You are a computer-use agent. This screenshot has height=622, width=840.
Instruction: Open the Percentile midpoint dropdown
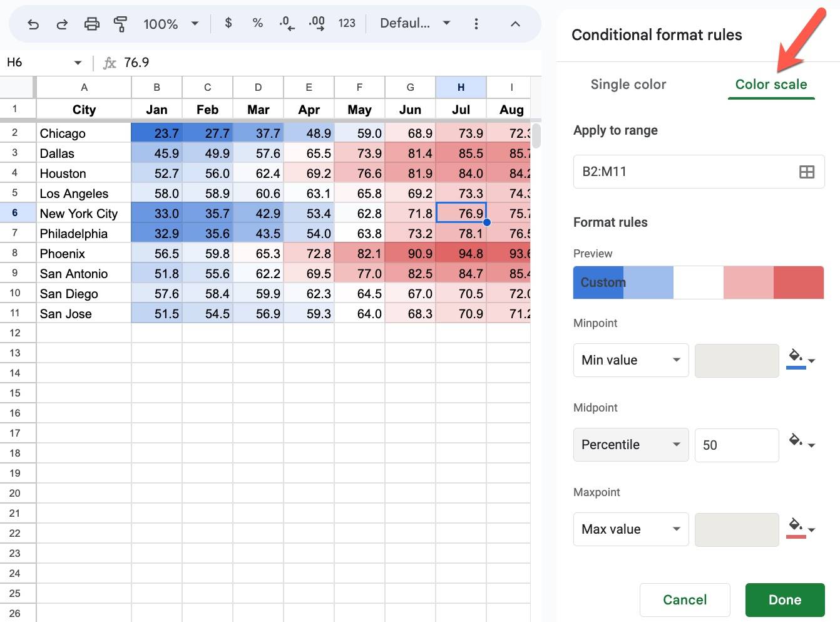pyautogui.click(x=630, y=445)
